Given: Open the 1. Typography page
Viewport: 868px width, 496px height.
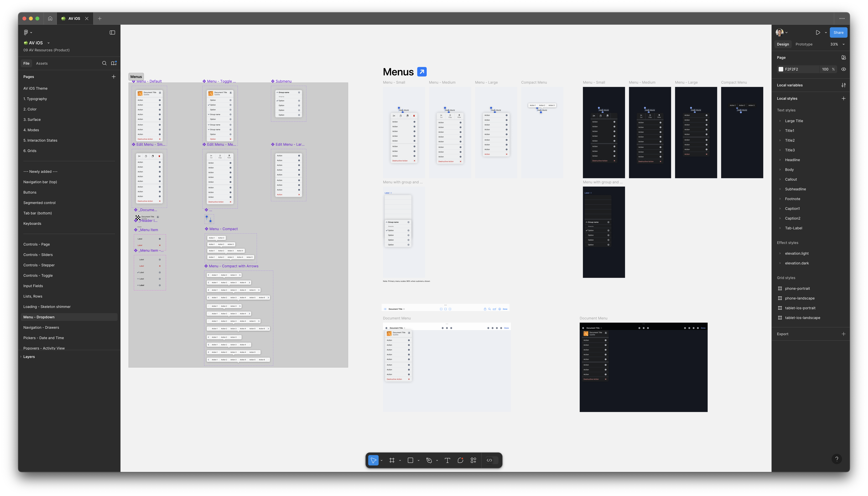Looking at the screenshot, I should [x=35, y=99].
